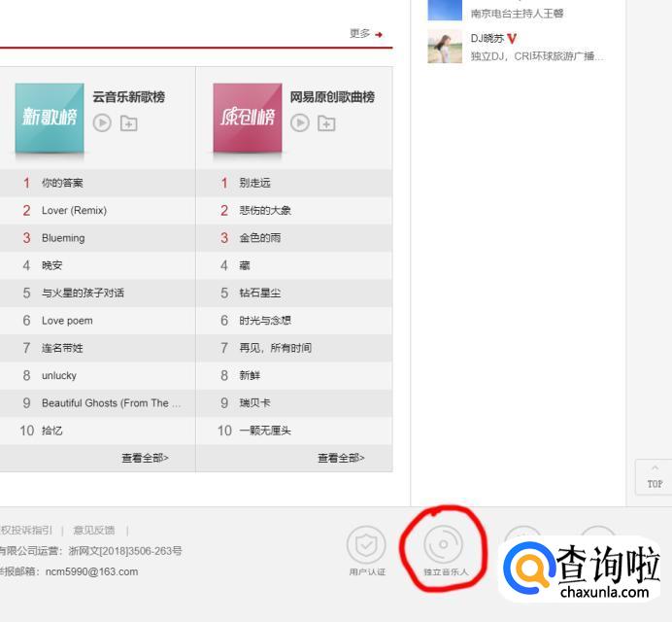Play the 网易原创歌曲榜 chart
672x622 pixels.
(300, 123)
